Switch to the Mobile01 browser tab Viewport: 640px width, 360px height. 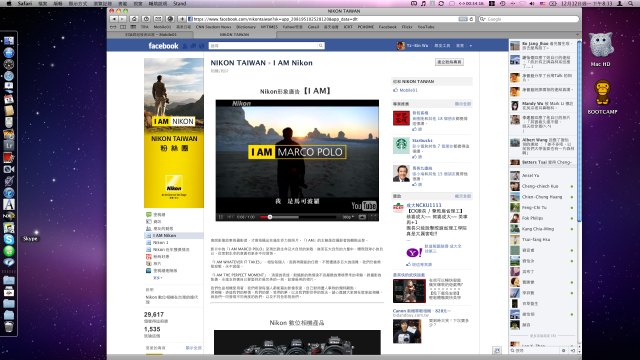[151, 35]
